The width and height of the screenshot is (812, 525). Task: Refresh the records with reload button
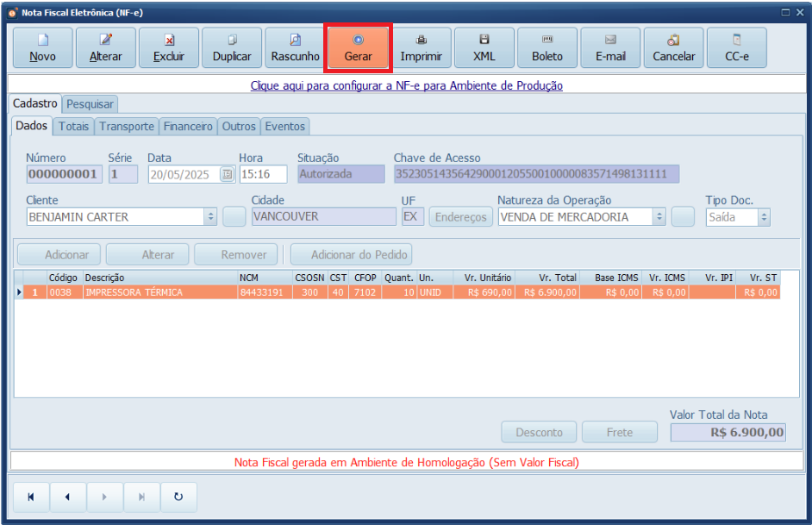pyautogui.click(x=178, y=497)
